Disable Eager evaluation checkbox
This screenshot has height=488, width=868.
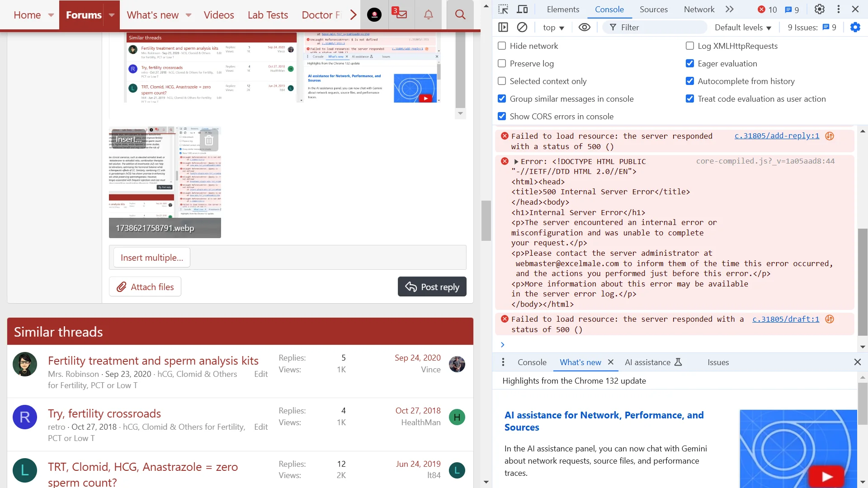pos(690,64)
